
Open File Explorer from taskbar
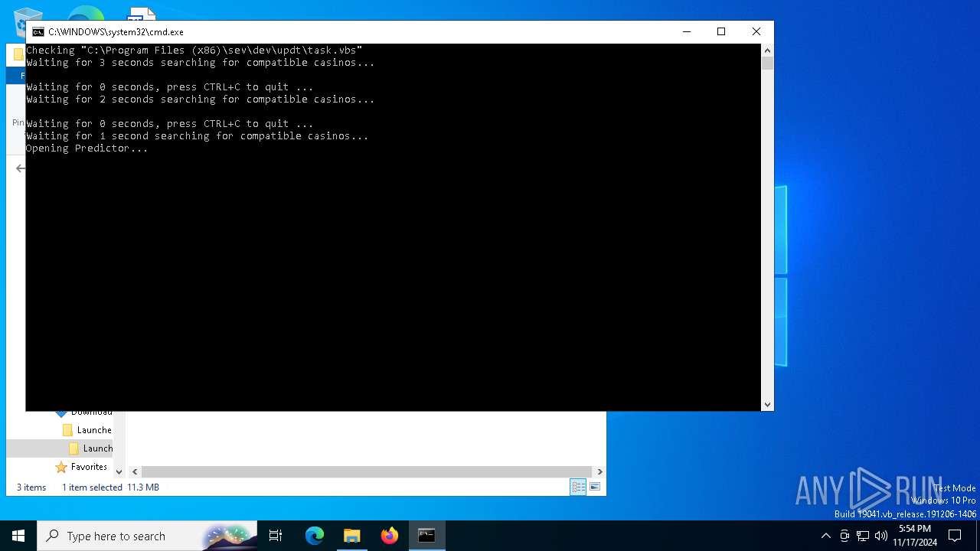[x=352, y=536]
